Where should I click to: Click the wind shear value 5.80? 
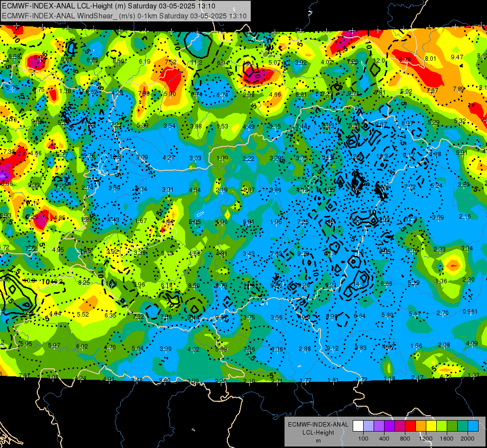pyautogui.click(x=388, y=315)
